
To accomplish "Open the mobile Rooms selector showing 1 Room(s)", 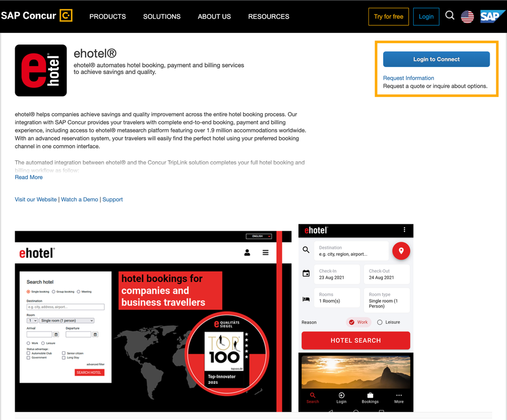I will [x=337, y=298].
